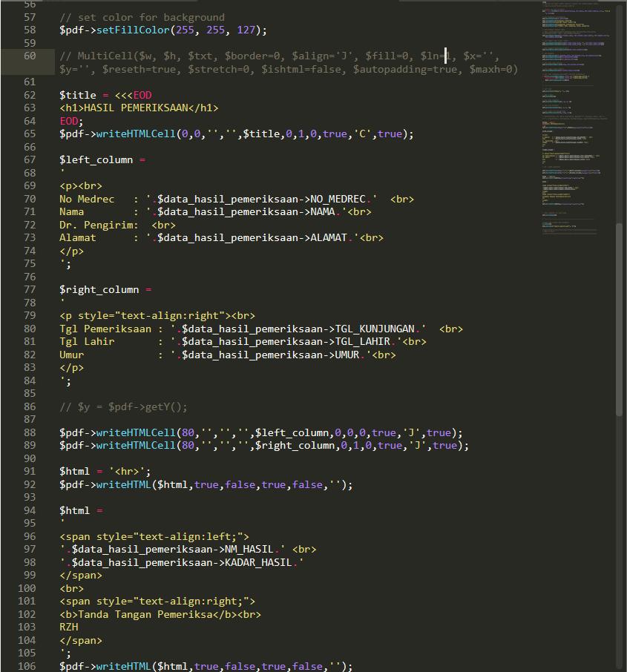
Task: Click 'writeHTMLCell' on line 65
Action: [136, 134]
